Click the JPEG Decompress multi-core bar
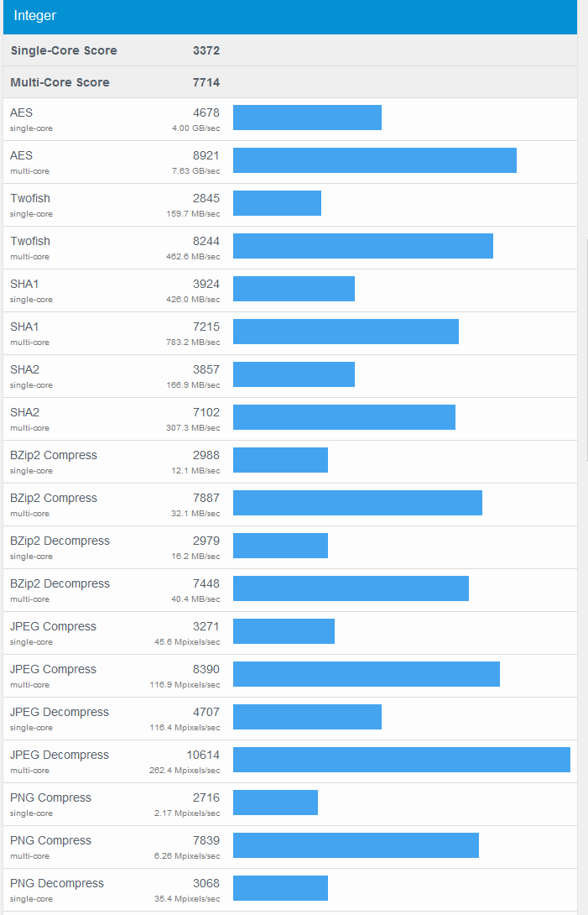 point(401,760)
